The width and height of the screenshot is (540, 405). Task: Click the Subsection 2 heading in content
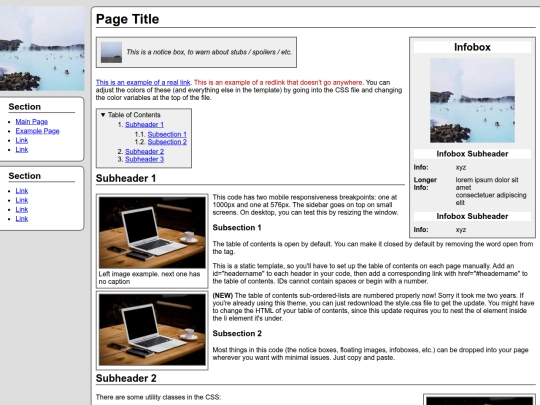[237, 333]
